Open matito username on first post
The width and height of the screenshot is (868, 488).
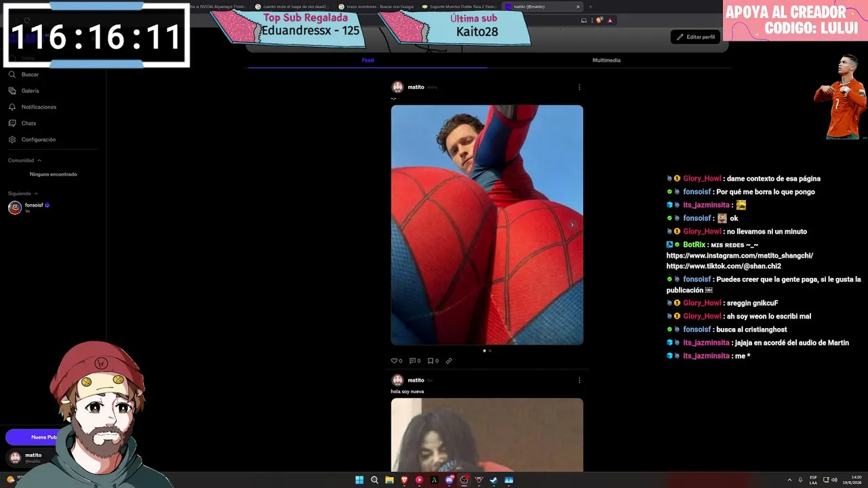point(416,87)
